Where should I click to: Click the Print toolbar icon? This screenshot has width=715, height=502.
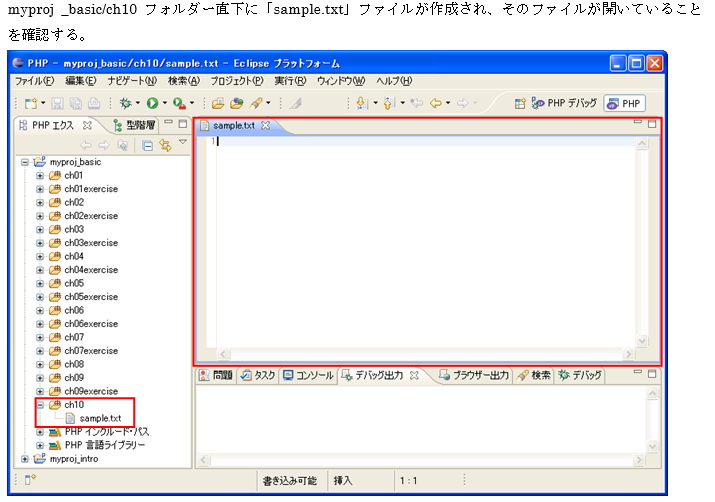(x=94, y=104)
